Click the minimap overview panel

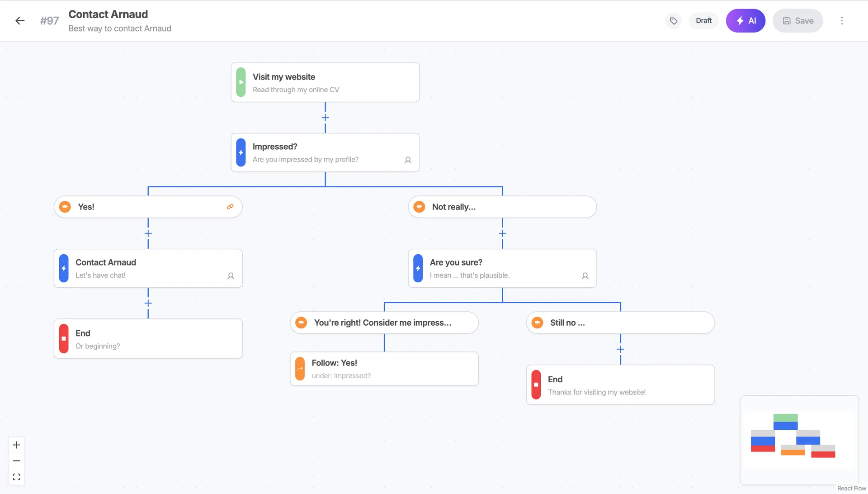799,440
